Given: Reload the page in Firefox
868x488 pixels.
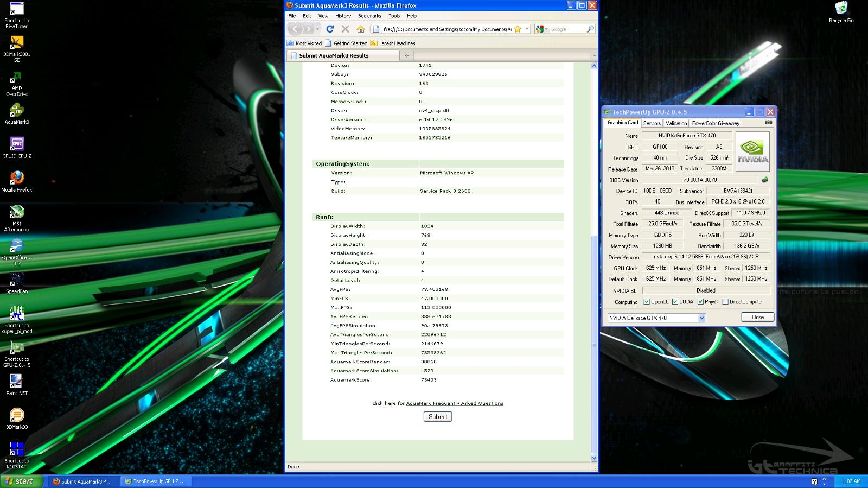Looking at the screenshot, I should [x=330, y=29].
